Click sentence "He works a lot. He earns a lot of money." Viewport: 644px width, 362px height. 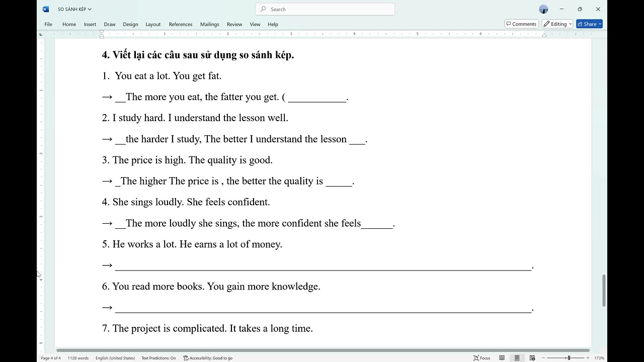pos(197,244)
